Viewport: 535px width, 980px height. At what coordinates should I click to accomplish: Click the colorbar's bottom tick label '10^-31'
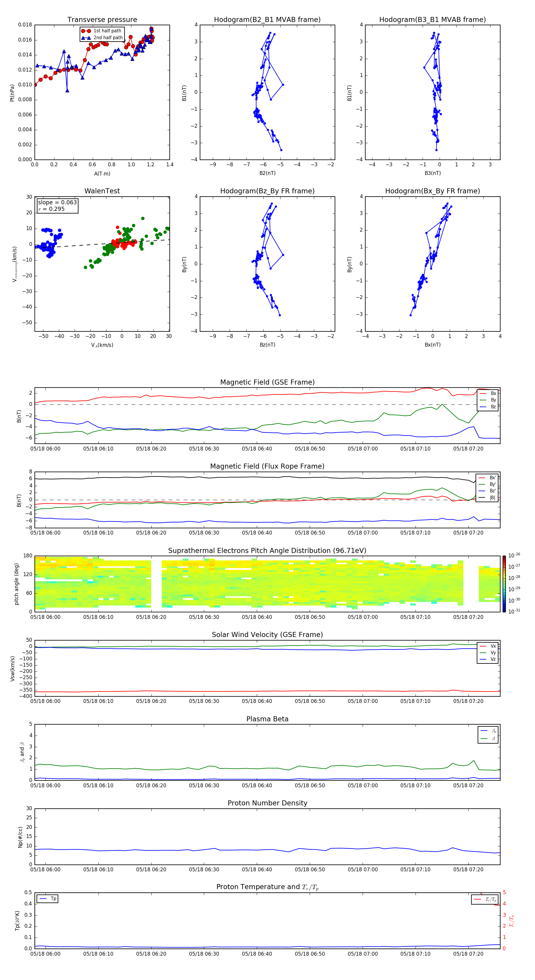tap(514, 611)
